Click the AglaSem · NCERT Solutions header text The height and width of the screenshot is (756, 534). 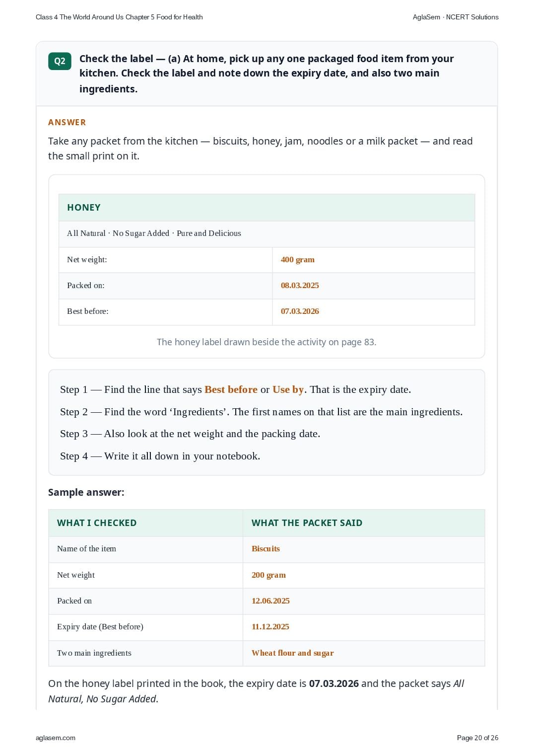(x=456, y=17)
